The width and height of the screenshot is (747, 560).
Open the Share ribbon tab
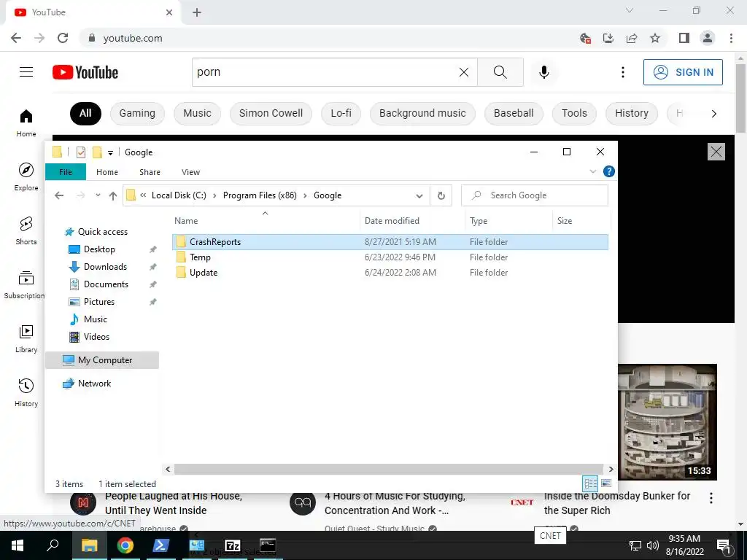click(x=150, y=172)
